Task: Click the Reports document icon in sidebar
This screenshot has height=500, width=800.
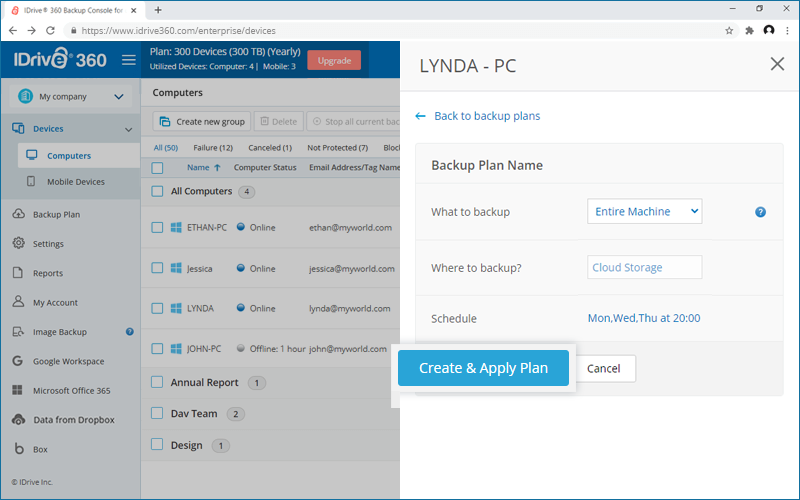Action: (18, 272)
